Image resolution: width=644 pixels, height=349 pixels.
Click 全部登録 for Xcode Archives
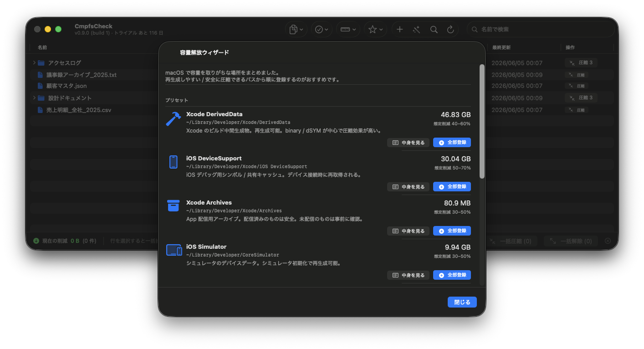452,231
